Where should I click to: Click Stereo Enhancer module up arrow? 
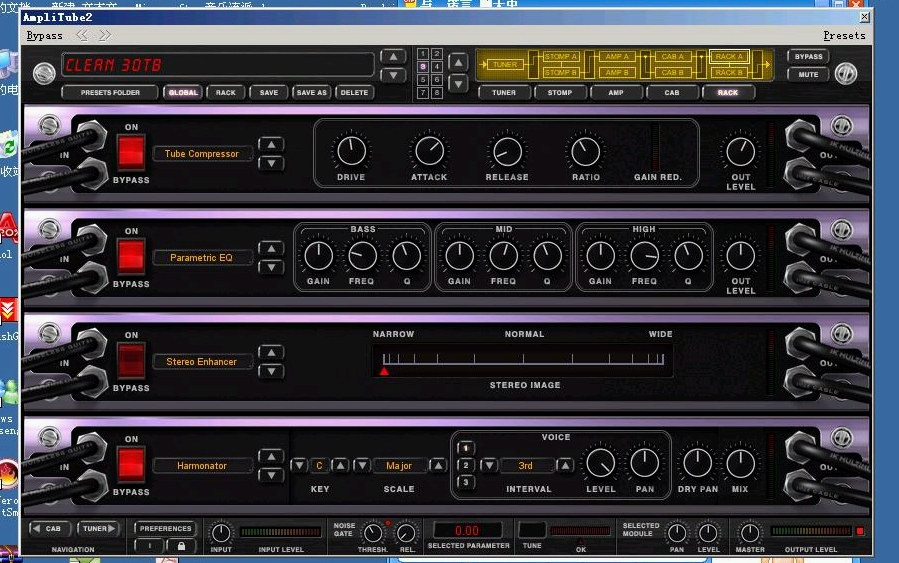click(x=271, y=352)
